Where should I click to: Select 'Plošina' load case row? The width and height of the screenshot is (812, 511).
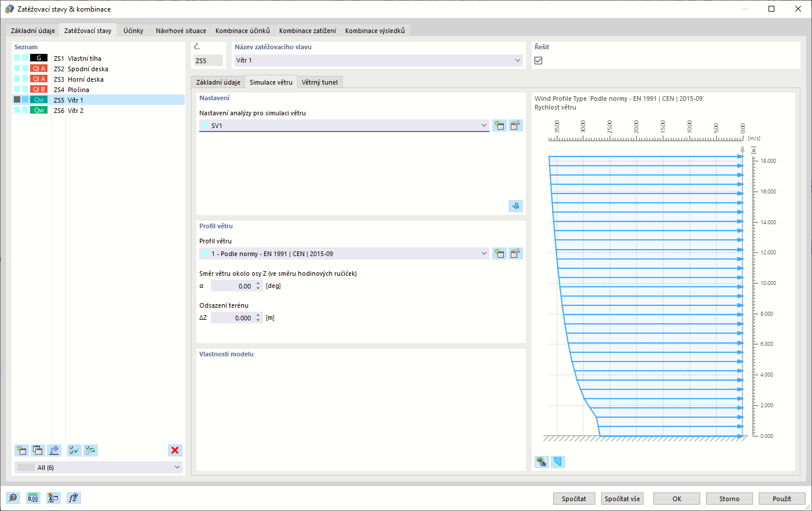98,89
